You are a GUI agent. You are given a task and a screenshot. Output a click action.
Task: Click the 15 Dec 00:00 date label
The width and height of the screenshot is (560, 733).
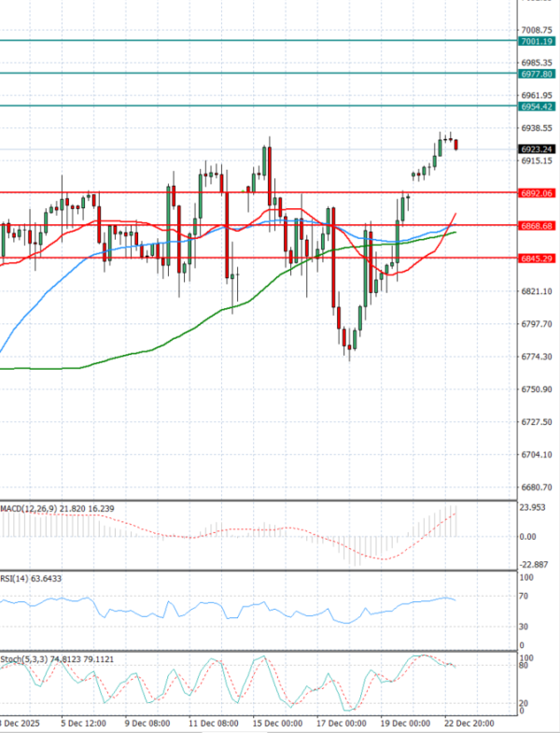(275, 723)
